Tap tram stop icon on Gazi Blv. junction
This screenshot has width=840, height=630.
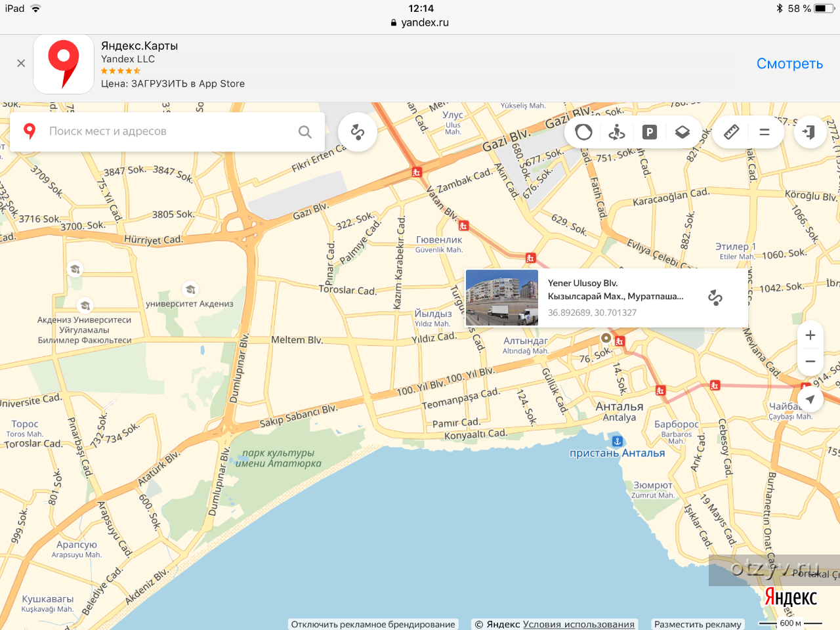point(416,172)
